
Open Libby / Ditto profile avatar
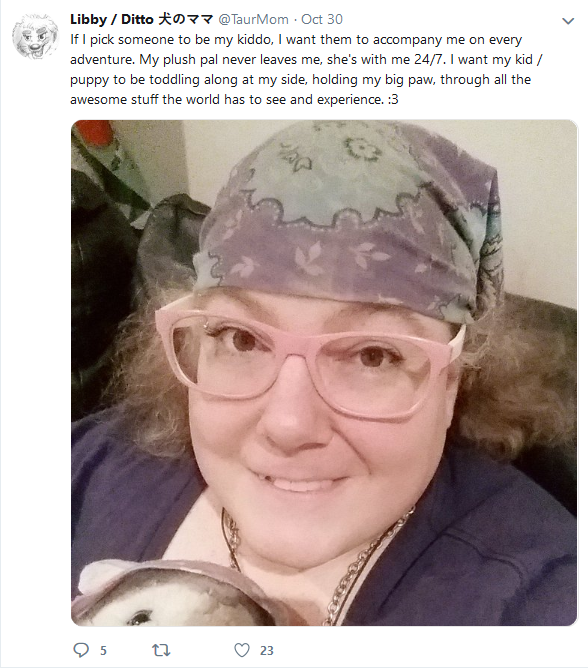pyautogui.click(x=35, y=37)
